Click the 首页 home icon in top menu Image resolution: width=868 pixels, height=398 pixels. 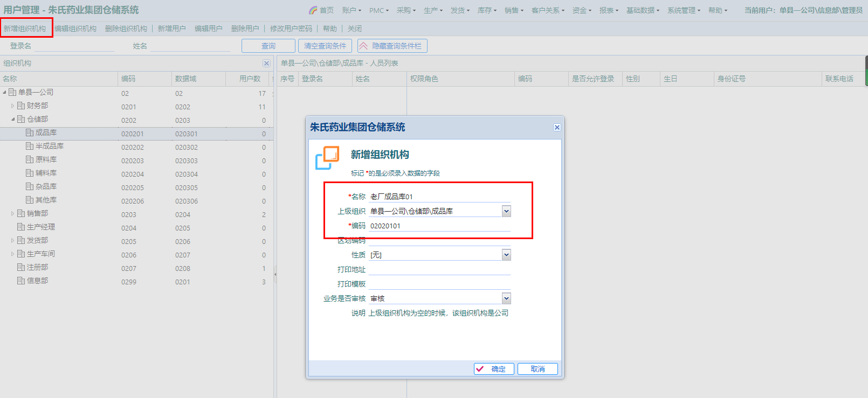(x=313, y=10)
